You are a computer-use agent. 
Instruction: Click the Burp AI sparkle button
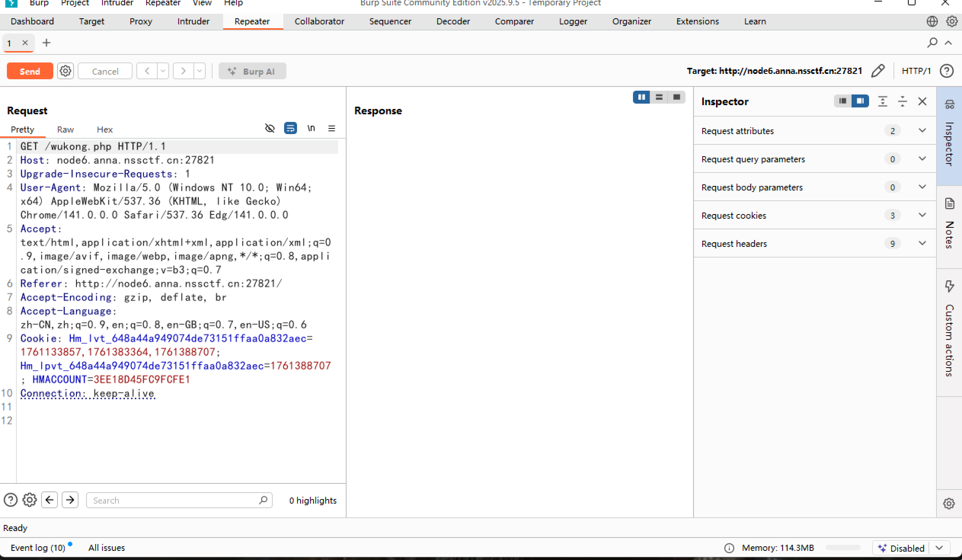[252, 71]
